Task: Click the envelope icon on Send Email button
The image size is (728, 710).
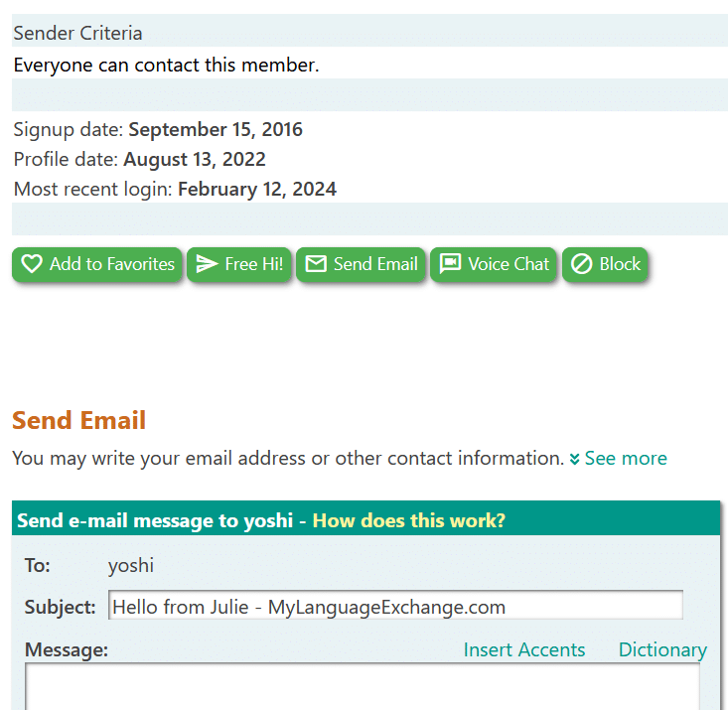Action: click(316, 264)
